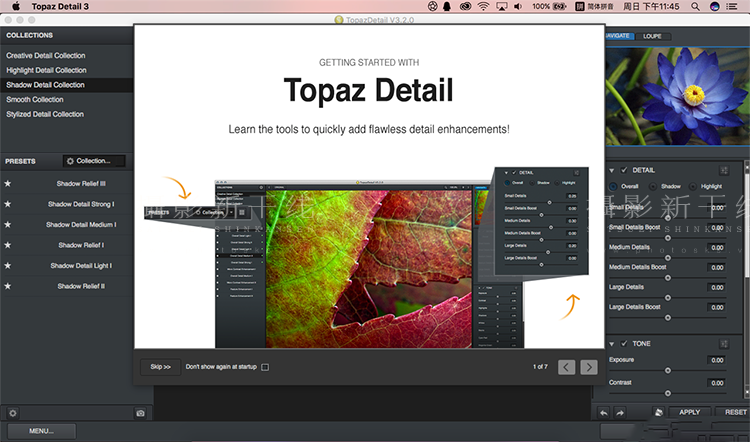This screenshot has width=750, height=442.
Task: Go to next tutorial page arrow
Action: point(589,367)
